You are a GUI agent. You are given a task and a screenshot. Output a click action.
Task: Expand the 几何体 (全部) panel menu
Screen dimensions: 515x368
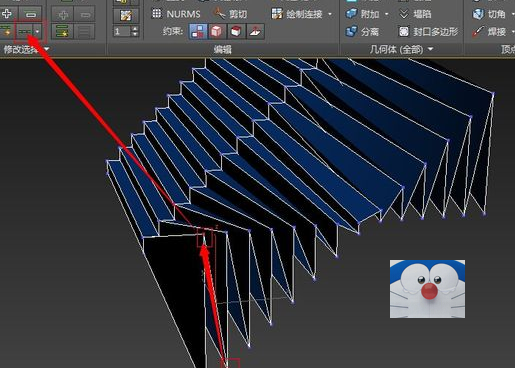click(x=431, y=49)
